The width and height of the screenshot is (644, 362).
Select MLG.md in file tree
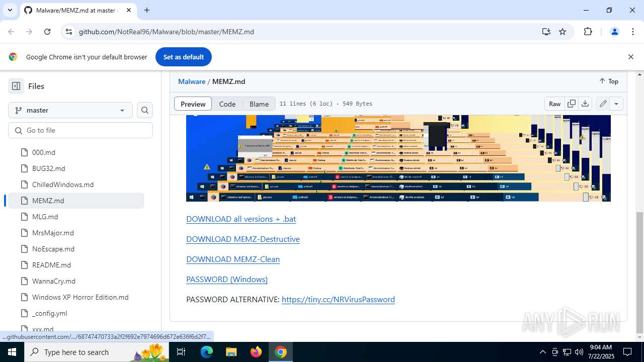[76, 217]
